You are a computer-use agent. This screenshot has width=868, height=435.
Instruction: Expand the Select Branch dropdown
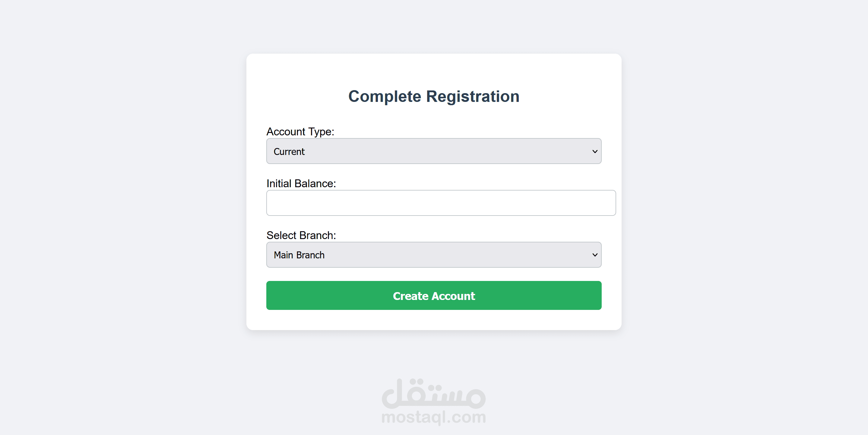pos(434,255)
